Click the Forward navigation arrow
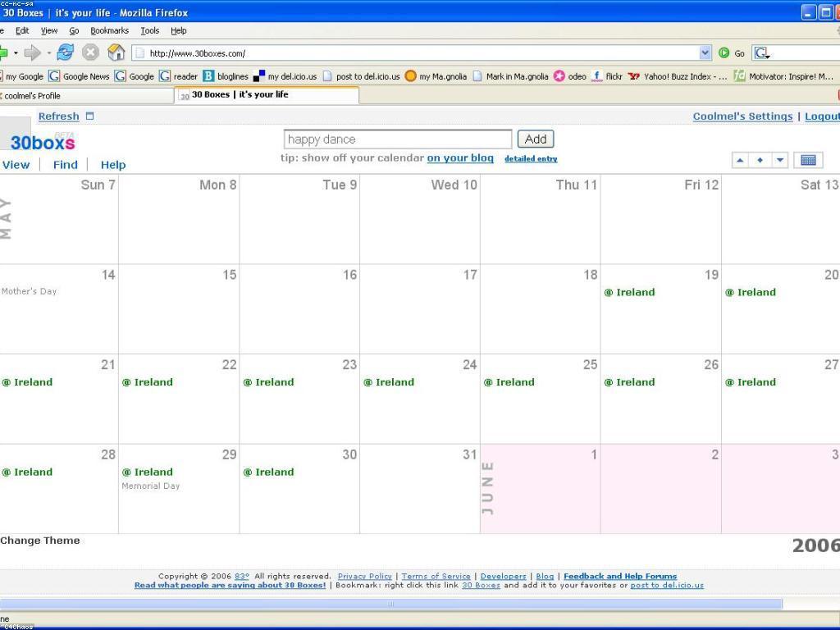The width and height of the screenshot is (840, 630). pos(32,52)
